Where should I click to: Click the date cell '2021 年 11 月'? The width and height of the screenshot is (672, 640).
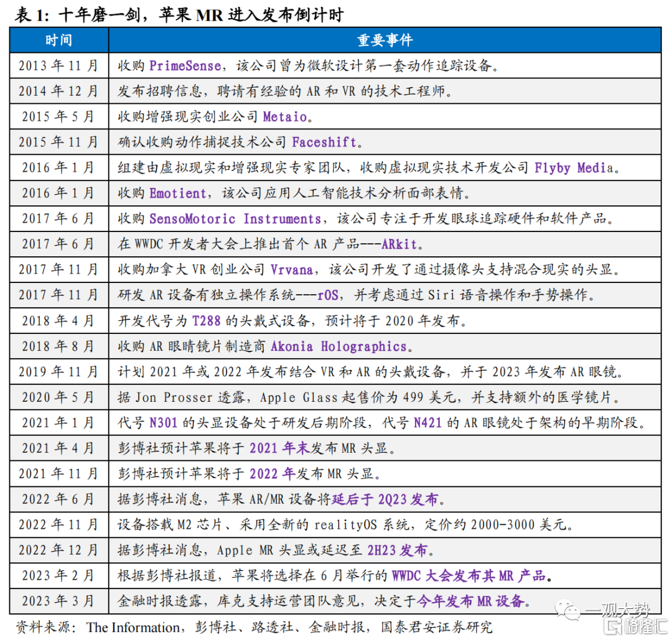(58, 474)
